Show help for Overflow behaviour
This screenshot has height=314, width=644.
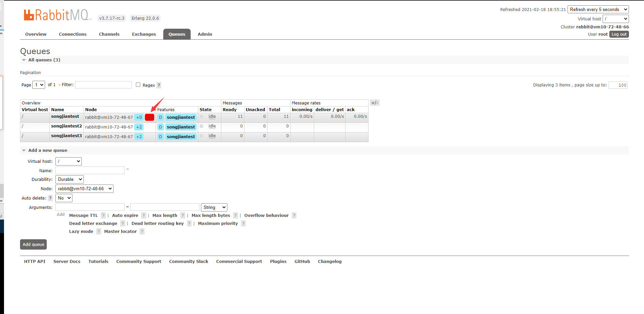point(294,216)
